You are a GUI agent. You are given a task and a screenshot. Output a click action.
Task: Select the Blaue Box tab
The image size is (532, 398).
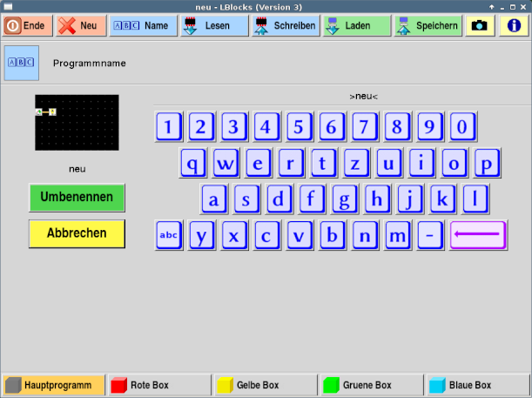478,385
